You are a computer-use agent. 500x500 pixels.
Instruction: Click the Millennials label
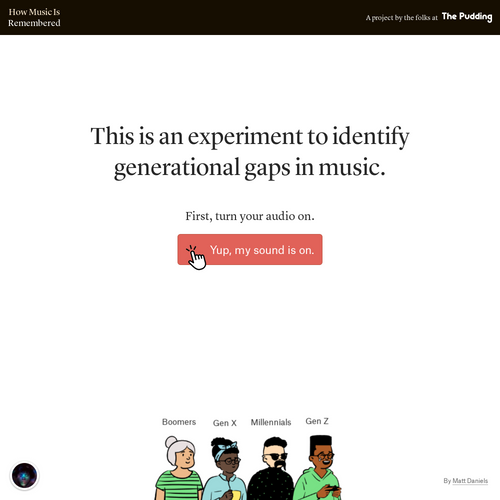coord(271,422)
